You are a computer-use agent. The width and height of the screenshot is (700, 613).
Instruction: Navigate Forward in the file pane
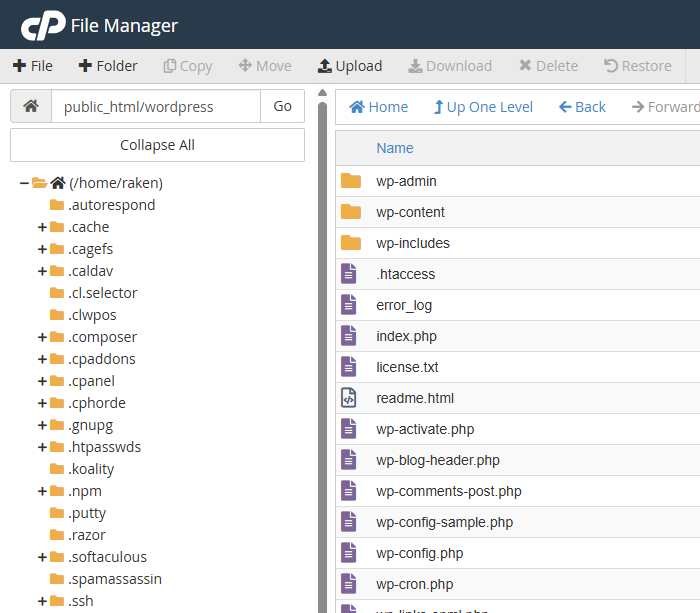[x=665, y=107]
